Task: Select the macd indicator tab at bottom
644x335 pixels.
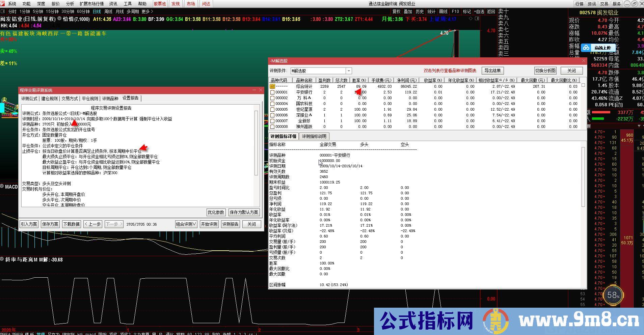Action: click(x=90, y=333)
